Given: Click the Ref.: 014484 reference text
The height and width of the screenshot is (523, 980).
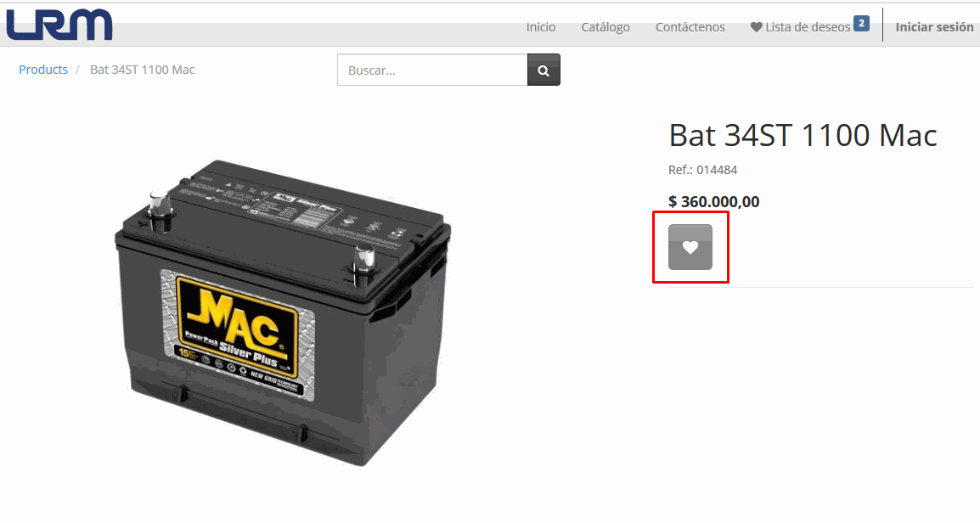Looking at the screenshot, I should 702,169.
